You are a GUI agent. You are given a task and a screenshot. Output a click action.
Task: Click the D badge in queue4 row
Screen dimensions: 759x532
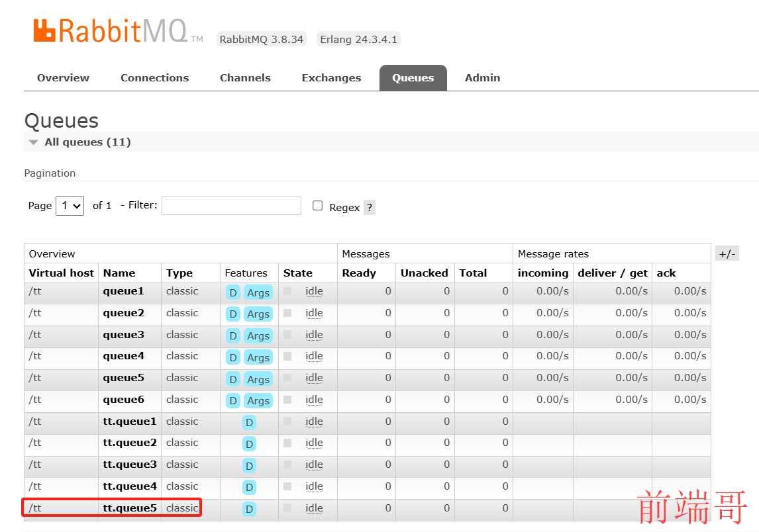pos(233,357)
